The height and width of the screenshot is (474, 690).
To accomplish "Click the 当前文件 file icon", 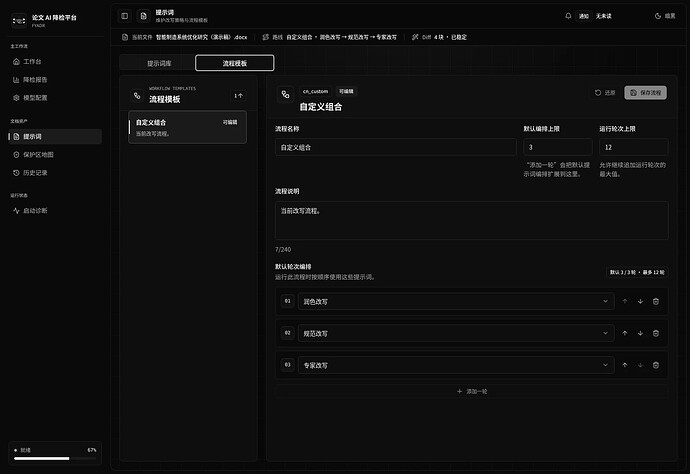I will point(125,37).
